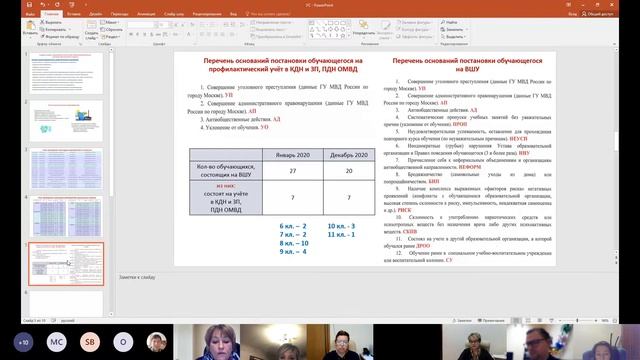Select slide 3 thumbnail
Viewport: 640px width, 360px height.
(66, 169)
